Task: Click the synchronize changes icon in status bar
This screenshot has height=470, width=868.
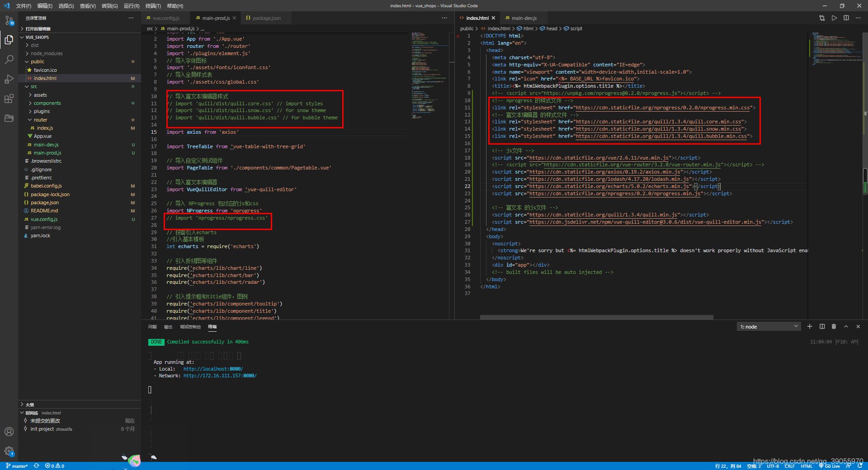Action: [x=36, y=466]
